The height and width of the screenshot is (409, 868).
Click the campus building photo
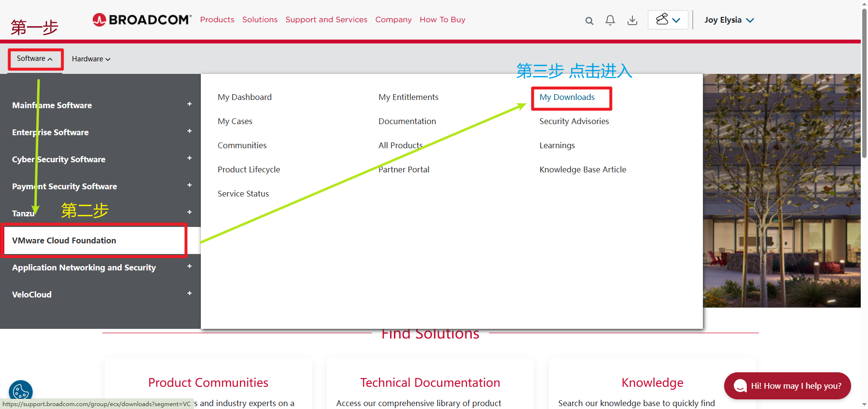(782, 191)
